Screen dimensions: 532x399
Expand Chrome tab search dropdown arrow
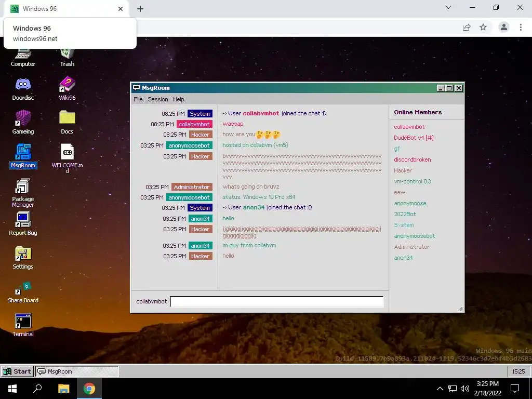[x=448, y=7]
